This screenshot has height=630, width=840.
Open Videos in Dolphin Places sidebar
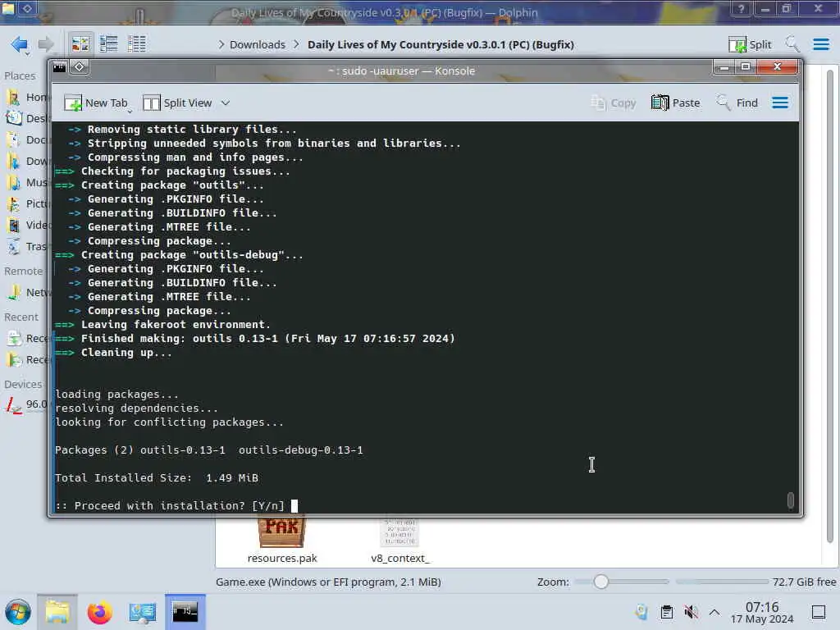point(27,225)
